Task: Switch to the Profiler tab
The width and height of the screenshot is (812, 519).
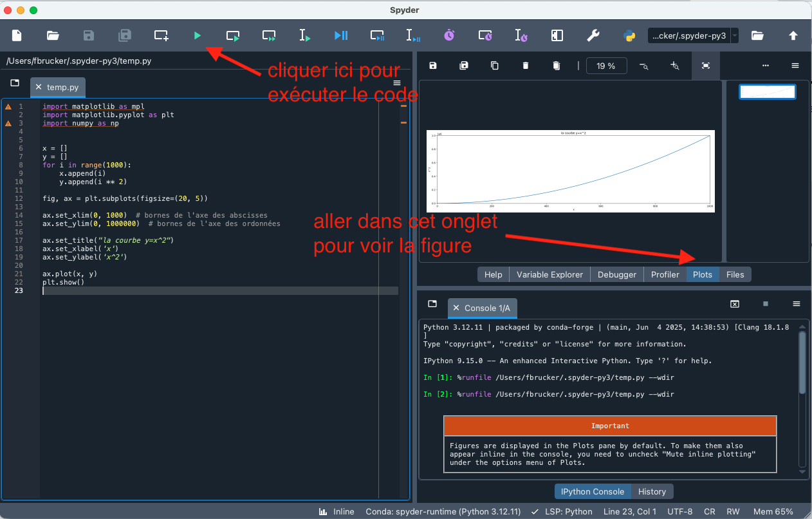Action: coord(665,274)
